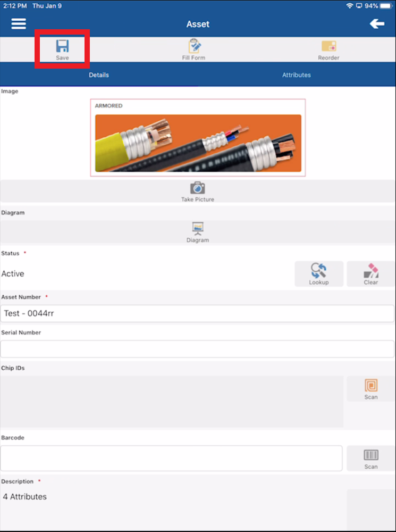396x532 pixels.
Task: Scan a barcode
Action: 371,459
